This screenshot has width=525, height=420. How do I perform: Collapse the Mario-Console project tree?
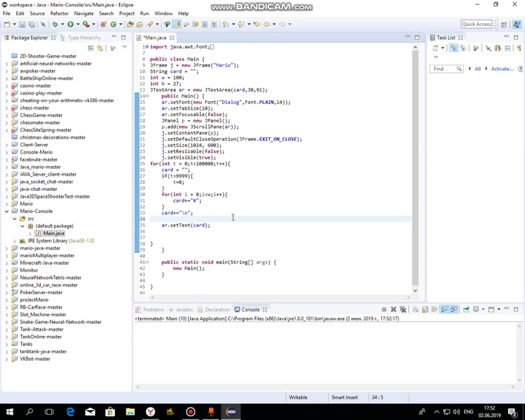click(7, 211)
